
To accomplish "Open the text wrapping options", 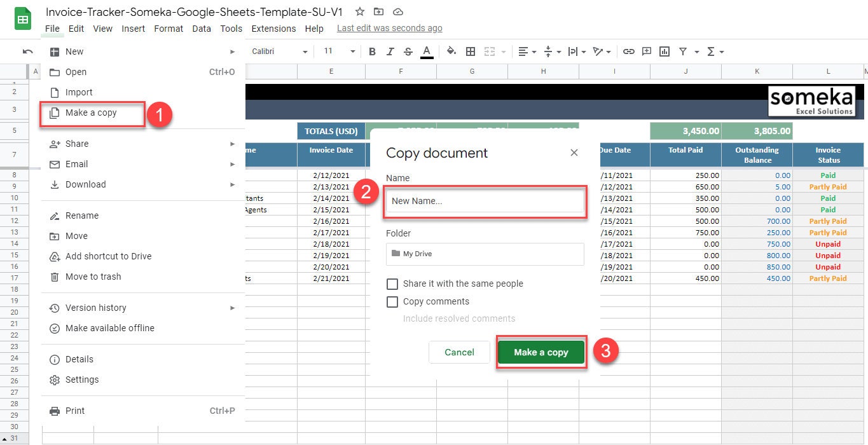I will pos(577,51).
